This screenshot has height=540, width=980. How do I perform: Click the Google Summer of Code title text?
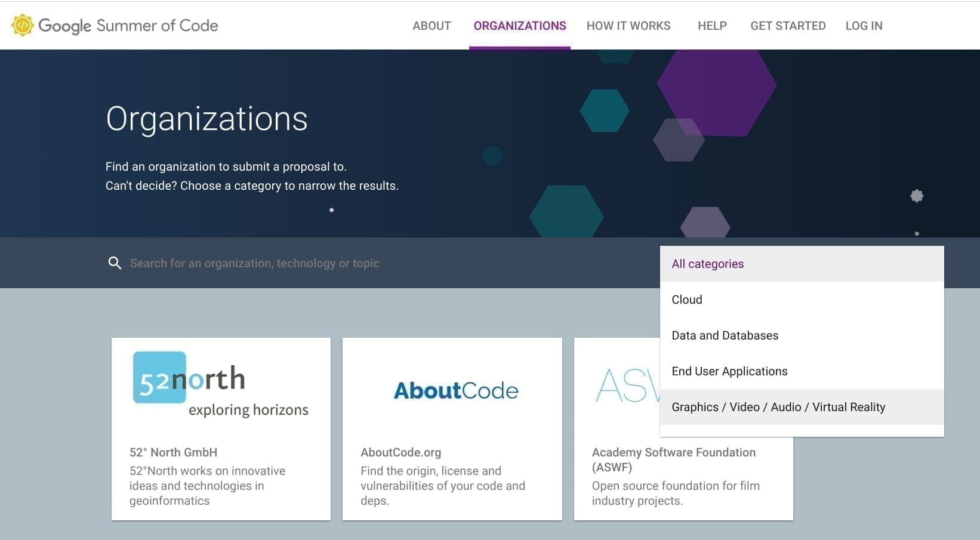(x=128, y=26)
